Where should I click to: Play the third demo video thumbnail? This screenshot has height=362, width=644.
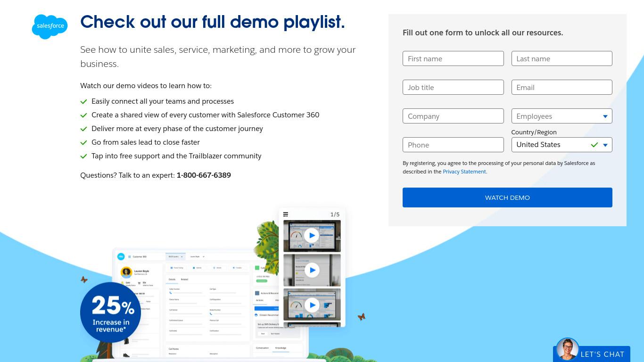312,305
